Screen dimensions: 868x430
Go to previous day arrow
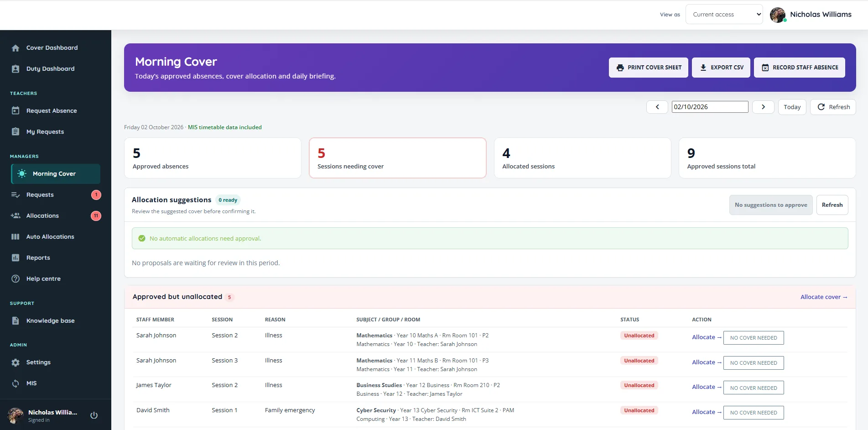click(657, 107)
